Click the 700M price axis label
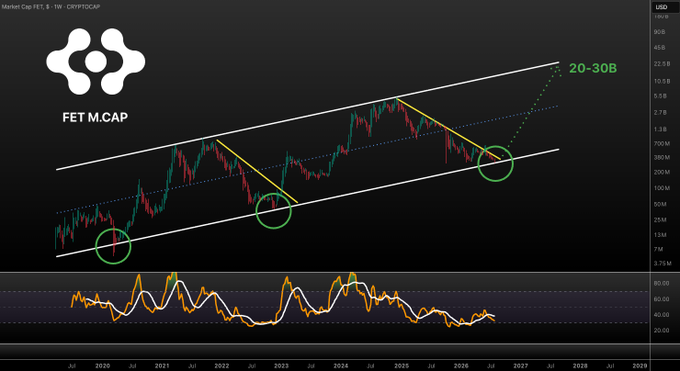The width and height of the screenshot is (680, 371). click(661, 144)
